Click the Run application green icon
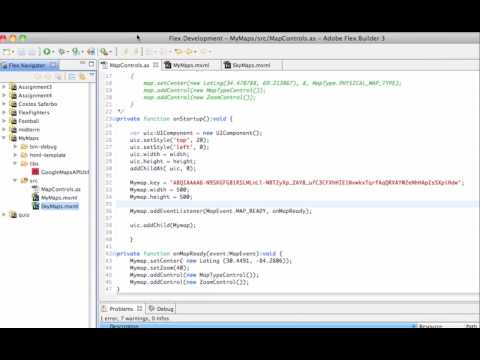 [47, 51]
